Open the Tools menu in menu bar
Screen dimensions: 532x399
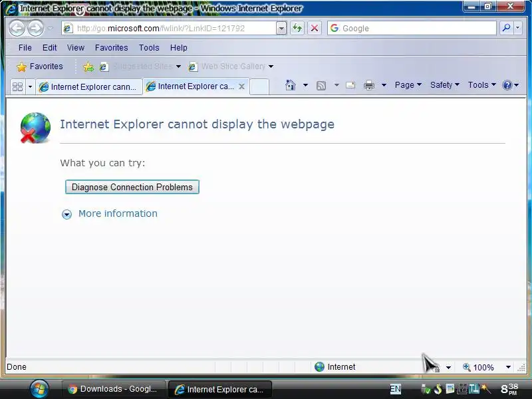click(x=149, y=48)
